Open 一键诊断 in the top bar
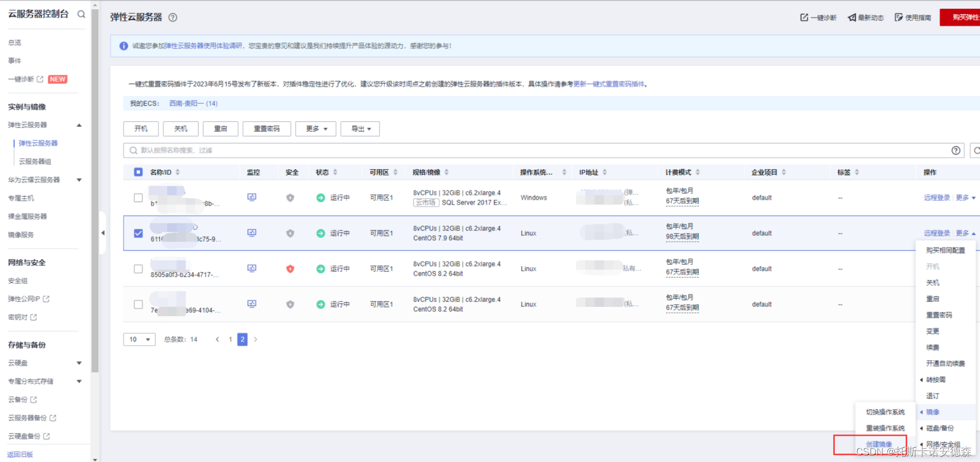Image resolution: width=980 pixels, height=462 pixels. point(818,17)
